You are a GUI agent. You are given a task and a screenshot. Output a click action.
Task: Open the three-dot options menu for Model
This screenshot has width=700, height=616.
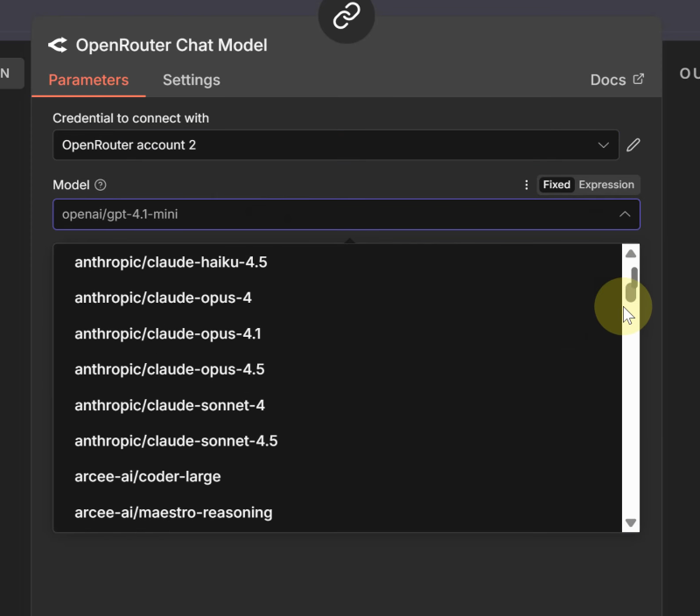(526, 185)
